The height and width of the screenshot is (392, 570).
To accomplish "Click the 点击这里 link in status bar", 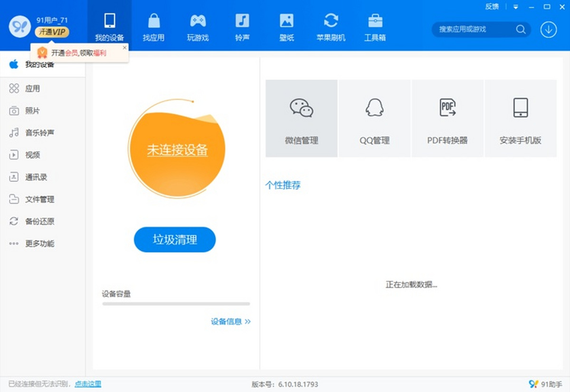I will [88, 384].
